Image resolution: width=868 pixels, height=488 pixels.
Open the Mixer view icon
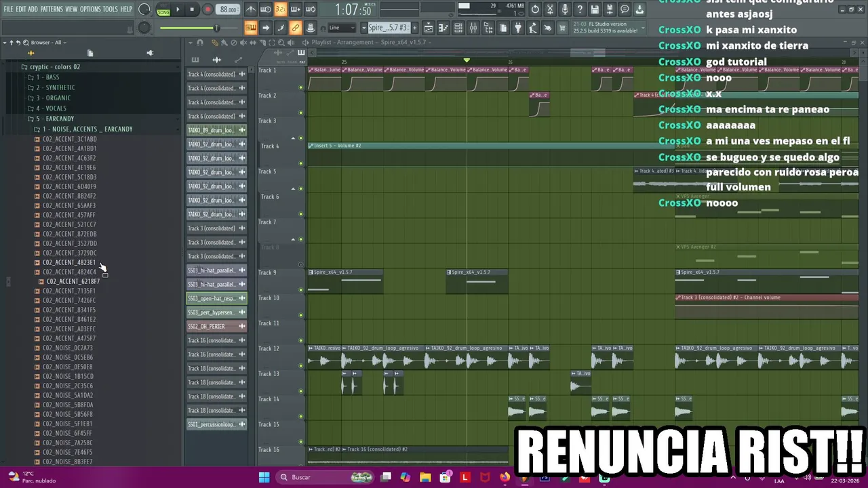473,28
